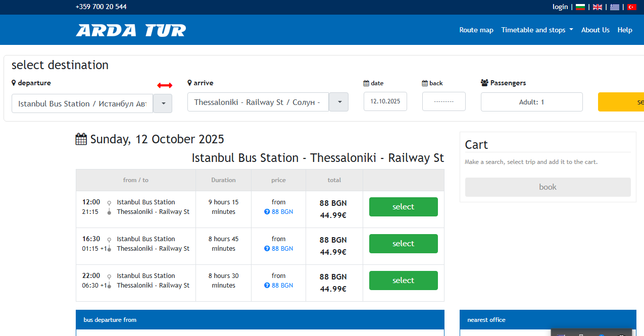Image resolution: width=644 pixels, height=336 pixels.
Task: Open the Passengers 'Adult: 1' selector
Action: 531,102
